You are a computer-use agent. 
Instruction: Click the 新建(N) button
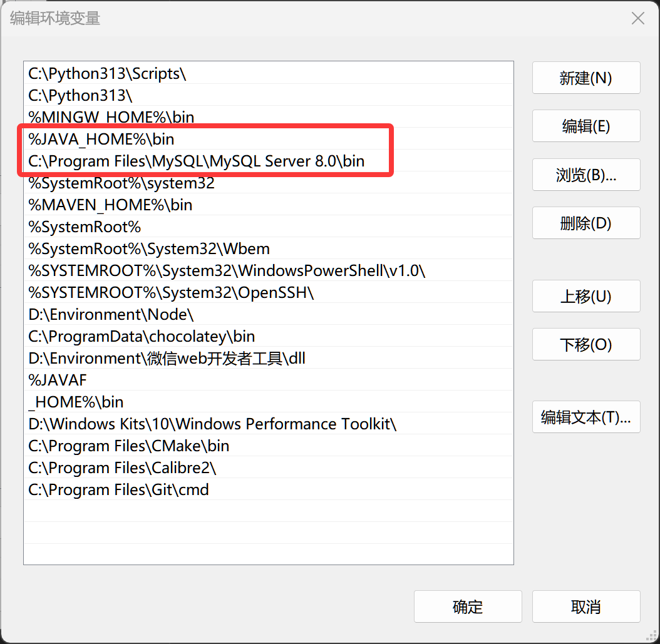[x=586, y=78]
